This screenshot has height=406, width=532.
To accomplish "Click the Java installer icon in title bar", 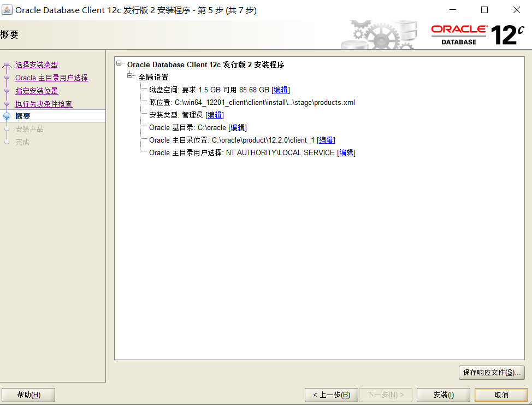I will point(7,10).
